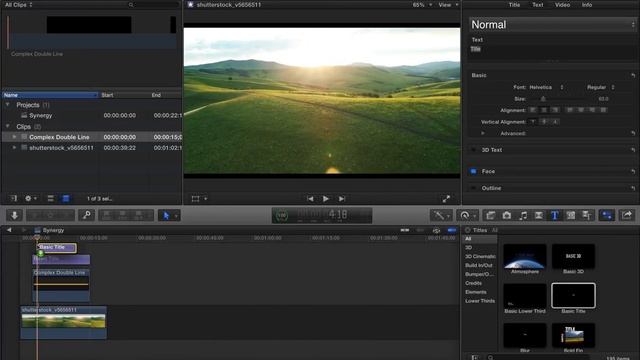Open the background tasks circular indicator
640x360 pixels.
281,215
